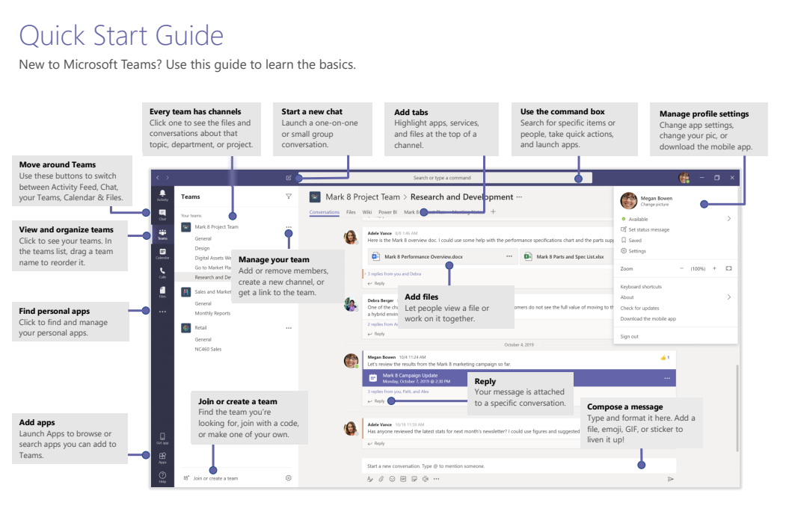Decrease zoom with the minus button
Screen dimensions: 786x532
click(x=682, y=268)
